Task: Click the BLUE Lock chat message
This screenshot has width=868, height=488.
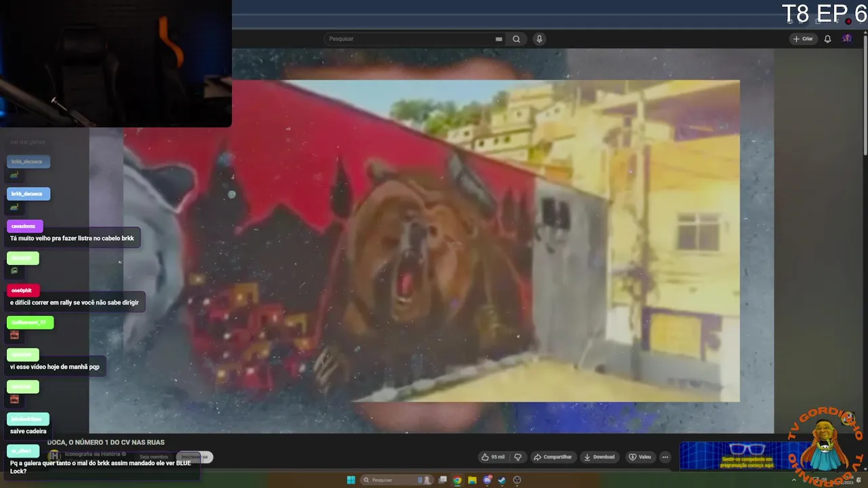Action: [101, 467]
